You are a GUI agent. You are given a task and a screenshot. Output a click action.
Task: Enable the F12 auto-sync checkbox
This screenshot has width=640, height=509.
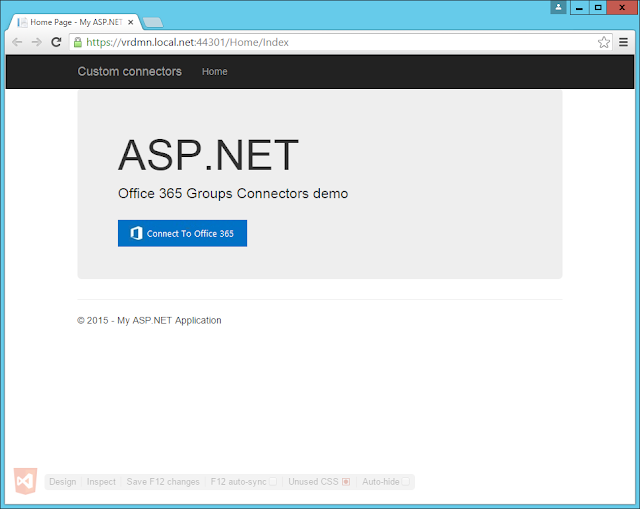(x=273, y=482)
